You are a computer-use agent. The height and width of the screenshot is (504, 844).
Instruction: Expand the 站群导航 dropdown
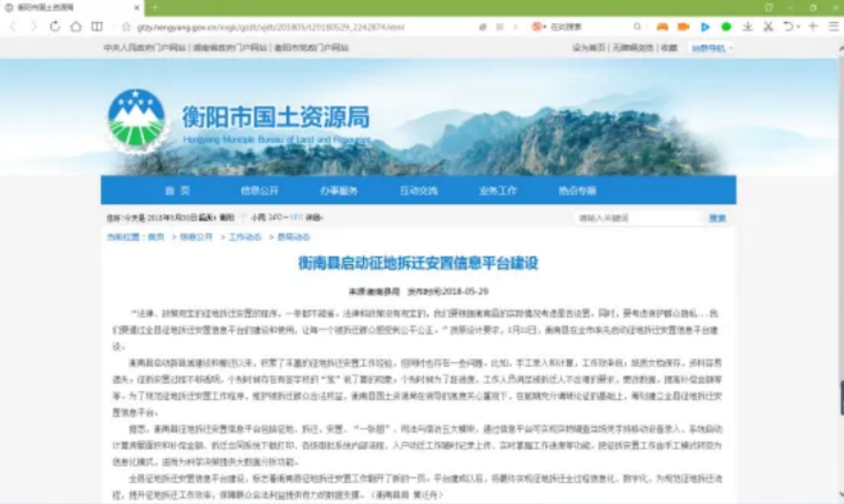(708, 48)
